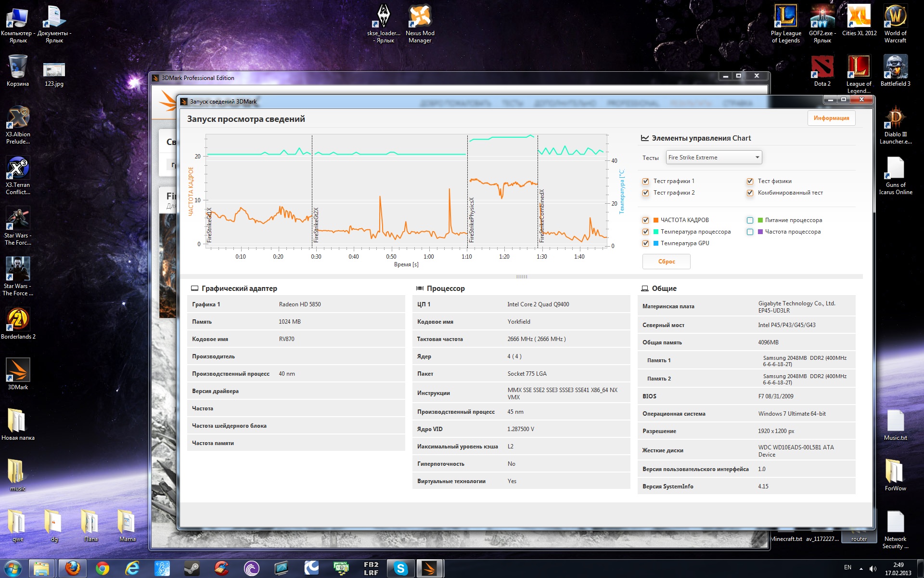924x578 pixels.
Task: Toggle Температура GPU series checkbox
Action: (645, 243)
